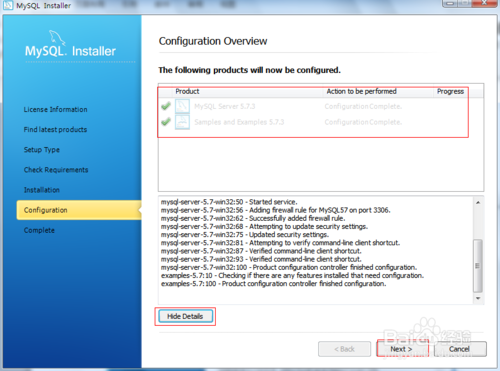Click log line 'Attempting to update security settings.'
The image size is (500, 371).
264,226
